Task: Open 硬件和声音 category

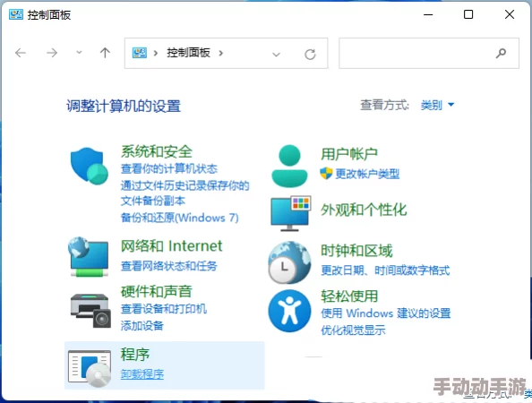Action: 157,291
